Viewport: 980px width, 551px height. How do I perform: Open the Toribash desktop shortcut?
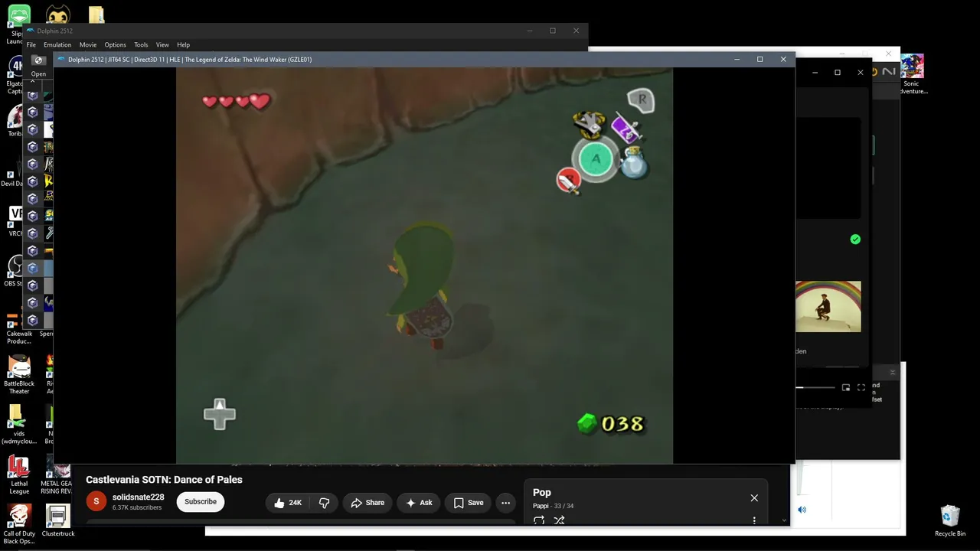pyautogui.click(x=15, y=121)
